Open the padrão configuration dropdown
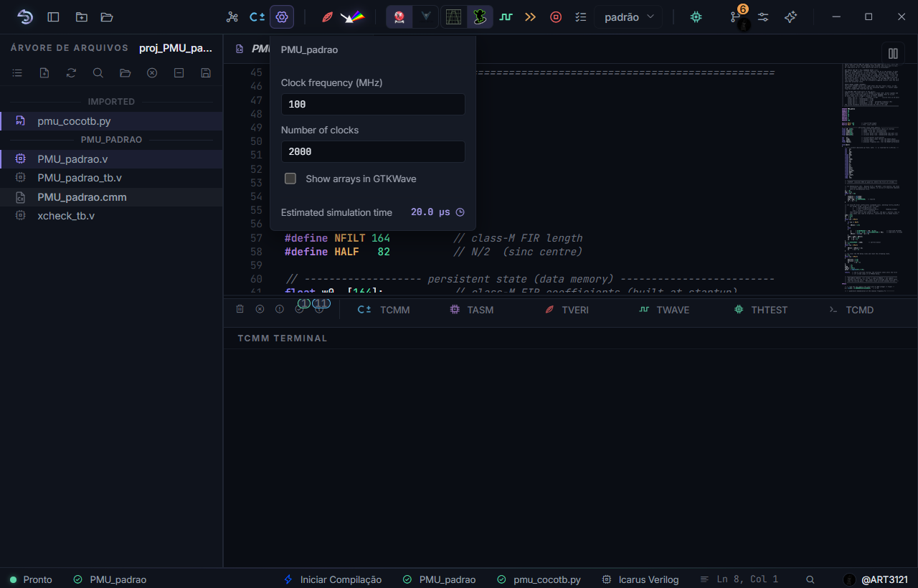This screenshot has height=588, width=918. pyautogui.click(x=628, y=16)
